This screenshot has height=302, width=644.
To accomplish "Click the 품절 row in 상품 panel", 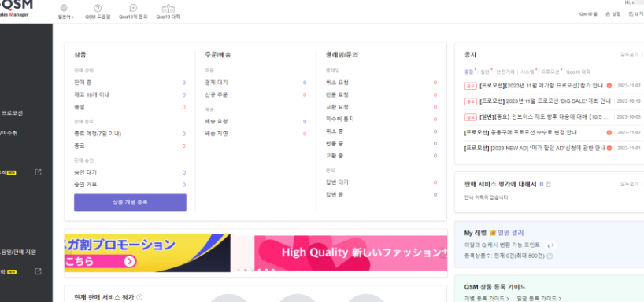I will (x=130, y=107).
